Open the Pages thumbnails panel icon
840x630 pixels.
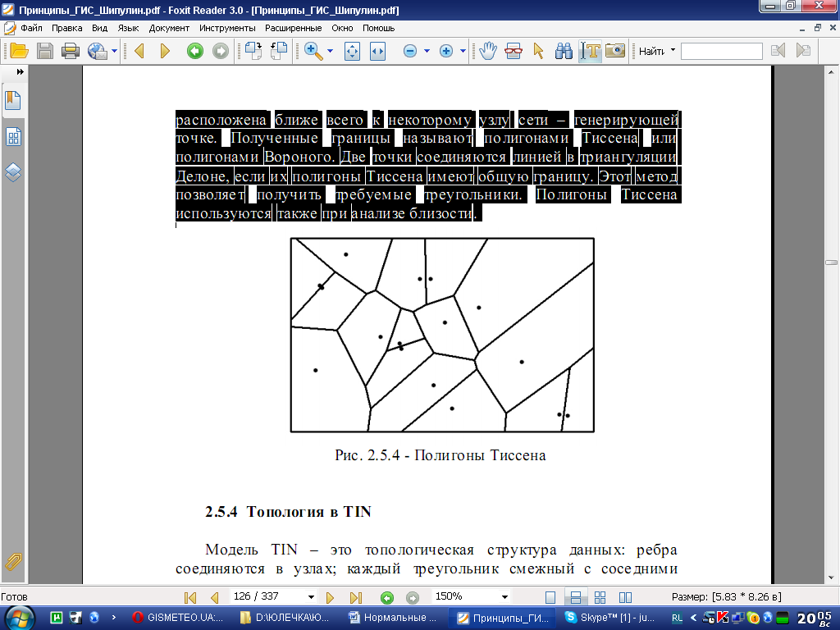point(13,137)
